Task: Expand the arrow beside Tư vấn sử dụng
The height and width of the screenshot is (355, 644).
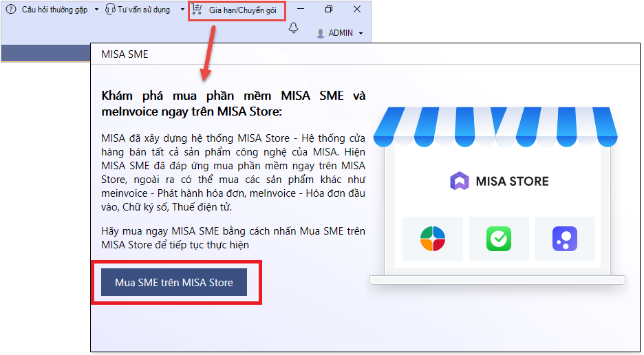Action: (x=182, y=10)
